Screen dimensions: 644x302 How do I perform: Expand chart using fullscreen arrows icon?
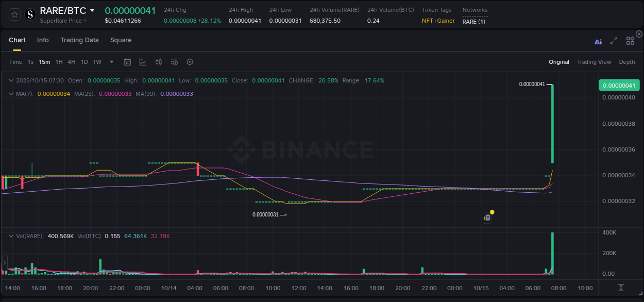point(614,41)
